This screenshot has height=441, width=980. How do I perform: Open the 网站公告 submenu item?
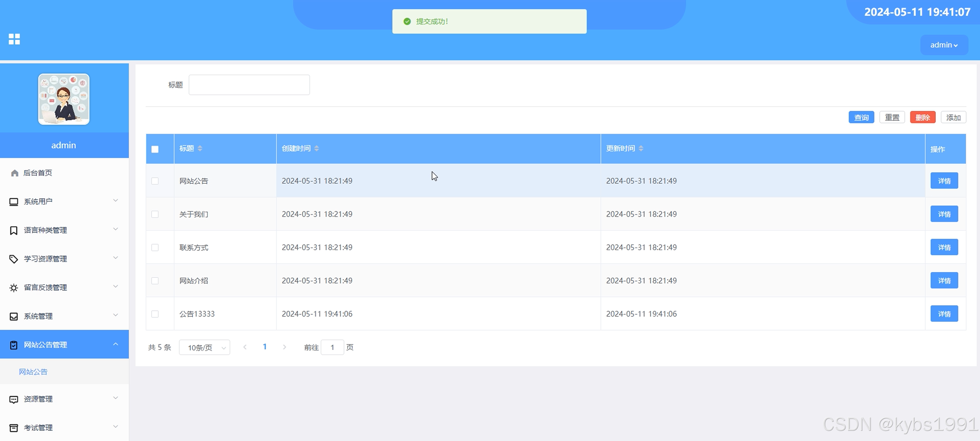click(x=33, y=372)
